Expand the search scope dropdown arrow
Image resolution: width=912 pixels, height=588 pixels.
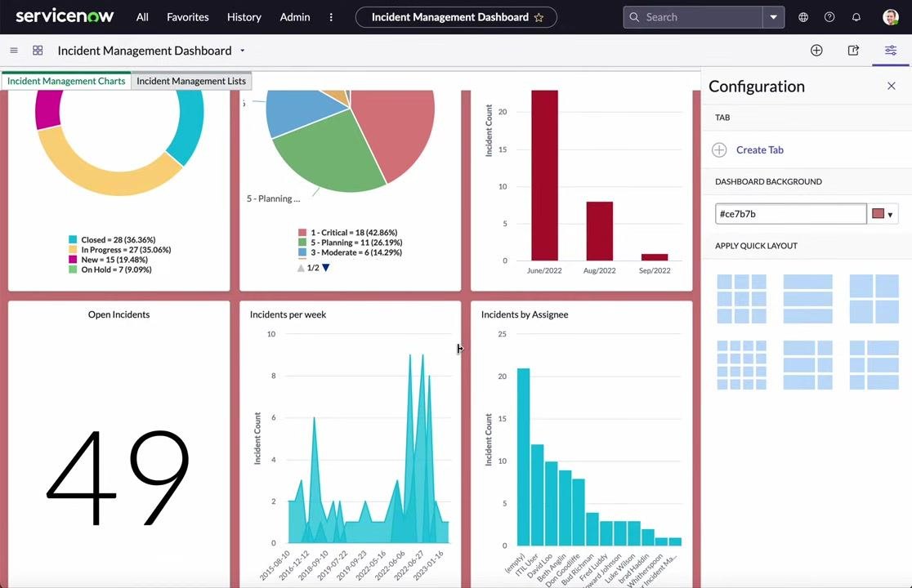[774, 17]
